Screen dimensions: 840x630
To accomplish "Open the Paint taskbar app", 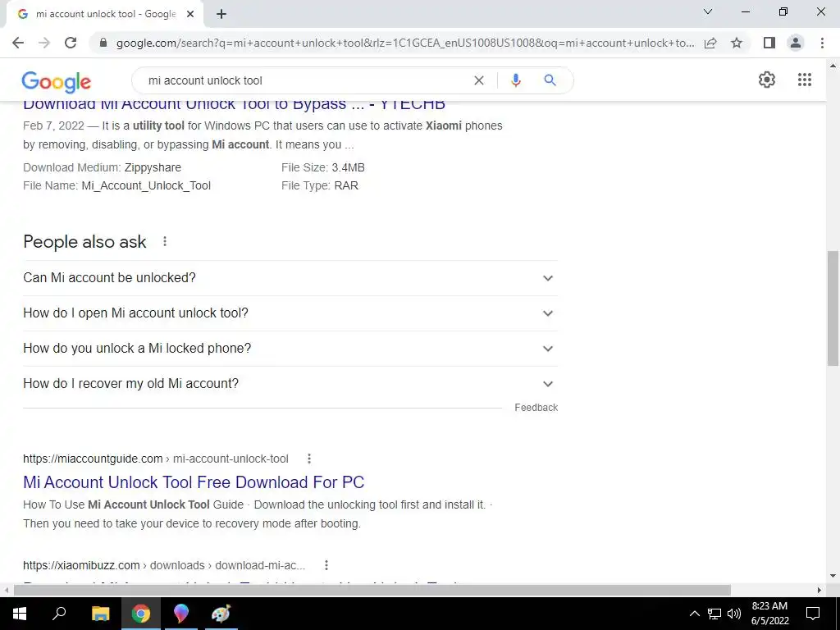I will (221, 614).
